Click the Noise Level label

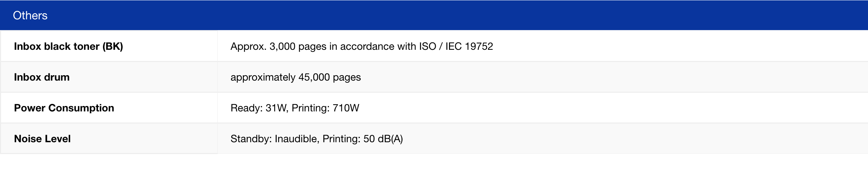click(42, 139)
